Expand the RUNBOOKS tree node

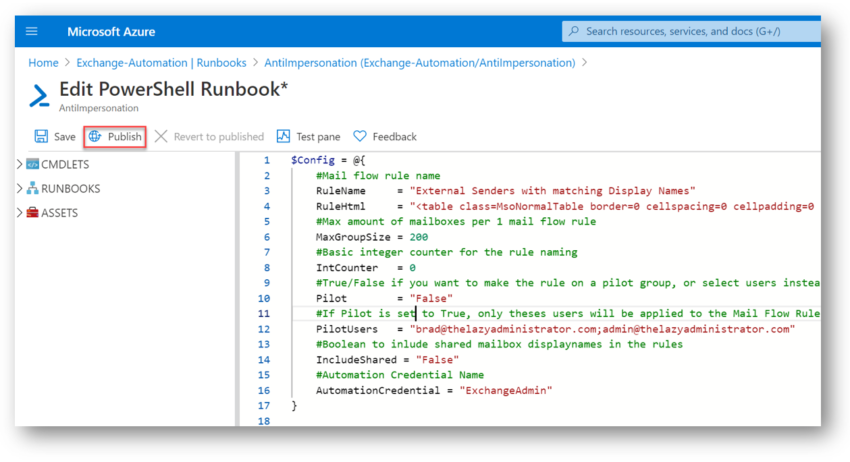pyautogui.click(x=20, y=188)
